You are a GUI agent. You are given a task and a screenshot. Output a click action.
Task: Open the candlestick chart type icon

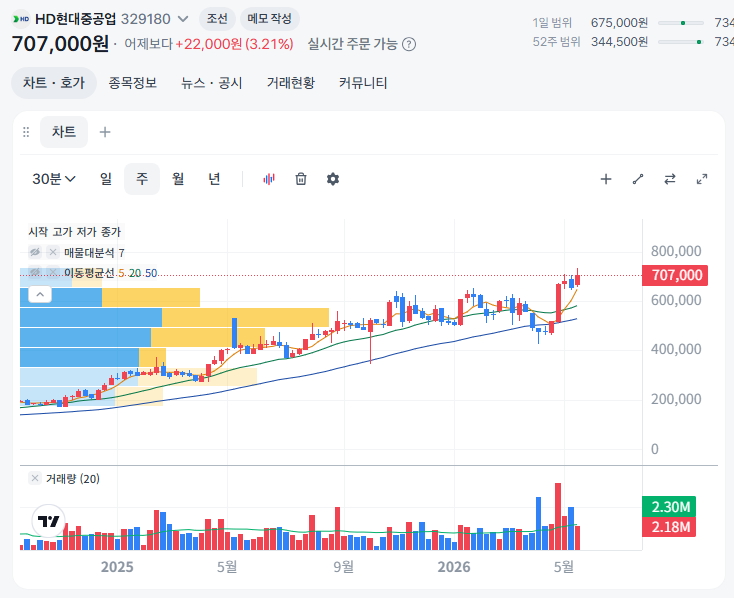tap(269, 179)
